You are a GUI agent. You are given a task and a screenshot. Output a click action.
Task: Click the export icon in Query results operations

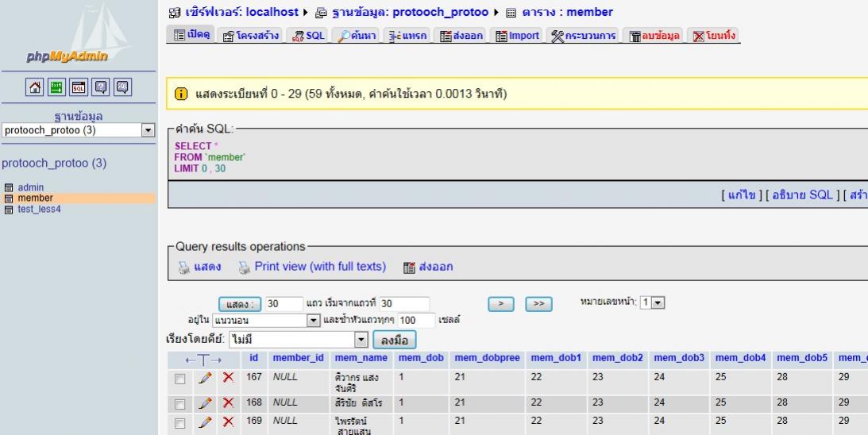[x=409, y=268]
